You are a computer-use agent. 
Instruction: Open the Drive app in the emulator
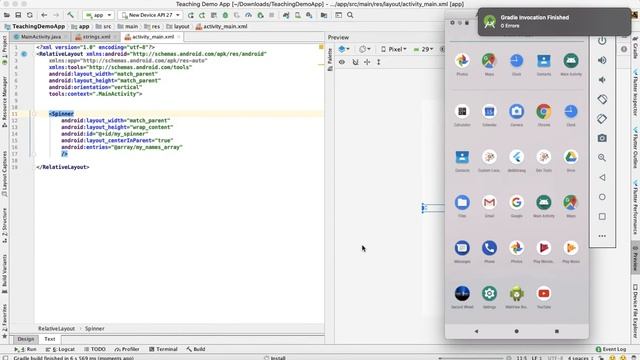(x=571, y=157)
